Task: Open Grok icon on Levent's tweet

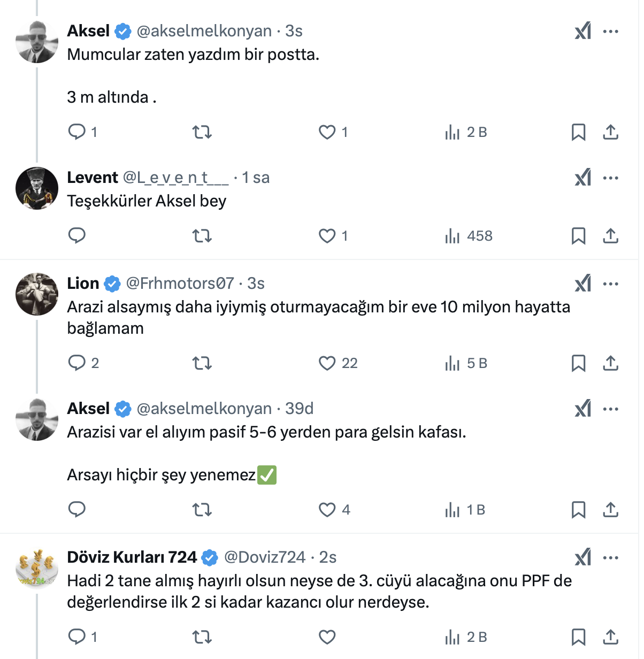Action: coord(583,178)
